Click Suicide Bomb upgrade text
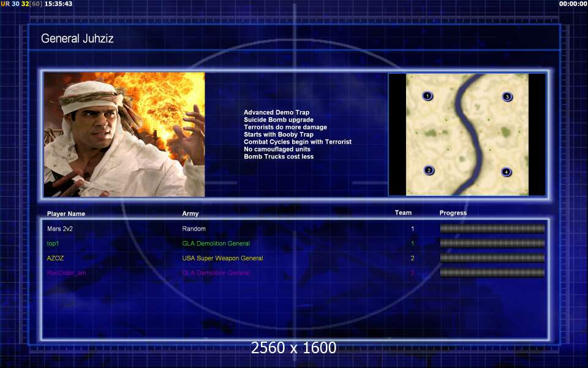The width and height of the screenshot is (588, 368). click(279, 120)
